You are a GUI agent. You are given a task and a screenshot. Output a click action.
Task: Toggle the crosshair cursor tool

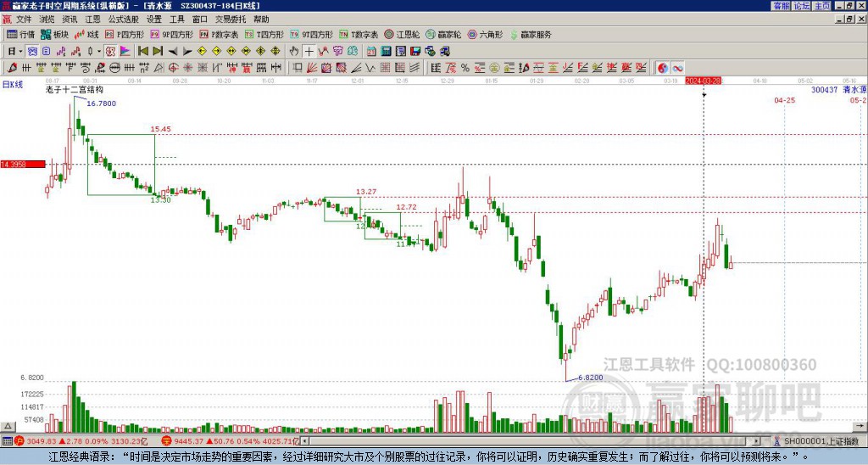point(309,52)
